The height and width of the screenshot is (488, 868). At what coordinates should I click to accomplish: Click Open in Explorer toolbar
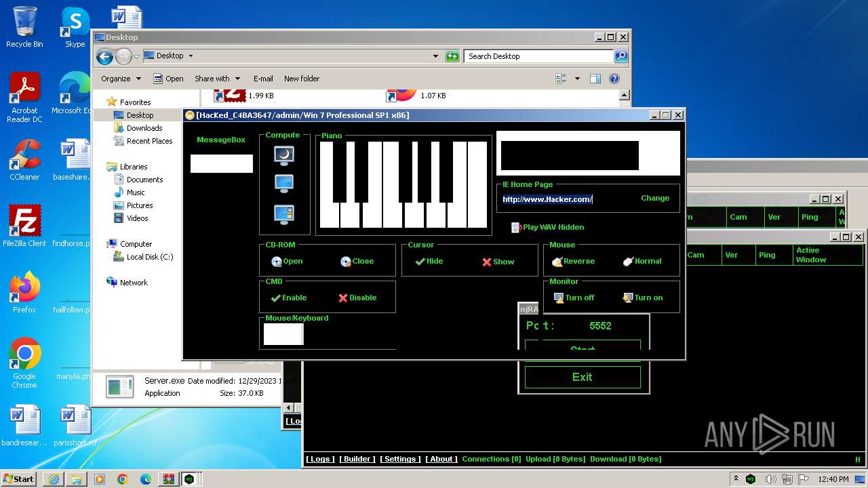168,79
